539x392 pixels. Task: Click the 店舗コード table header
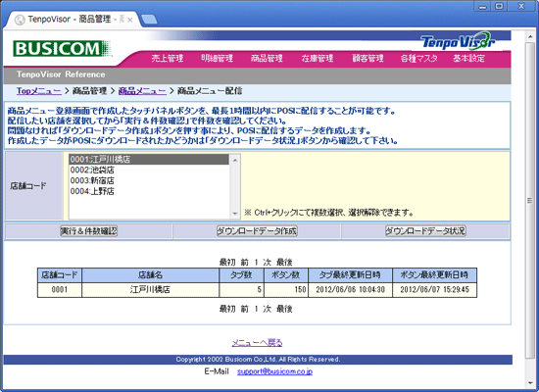coord(60,275)
